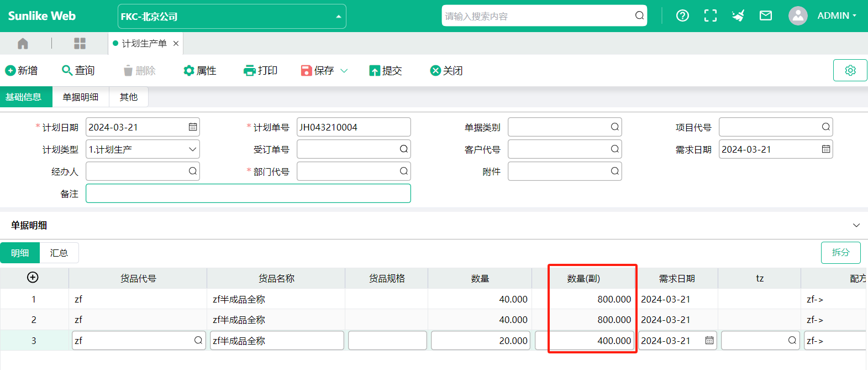
Task: Open page settings gear button
Action: pyautogui.click(x=850, y=70)
